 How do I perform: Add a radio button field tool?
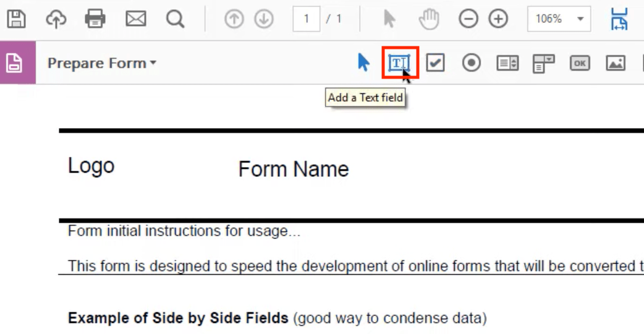click(x=472, y=62)
